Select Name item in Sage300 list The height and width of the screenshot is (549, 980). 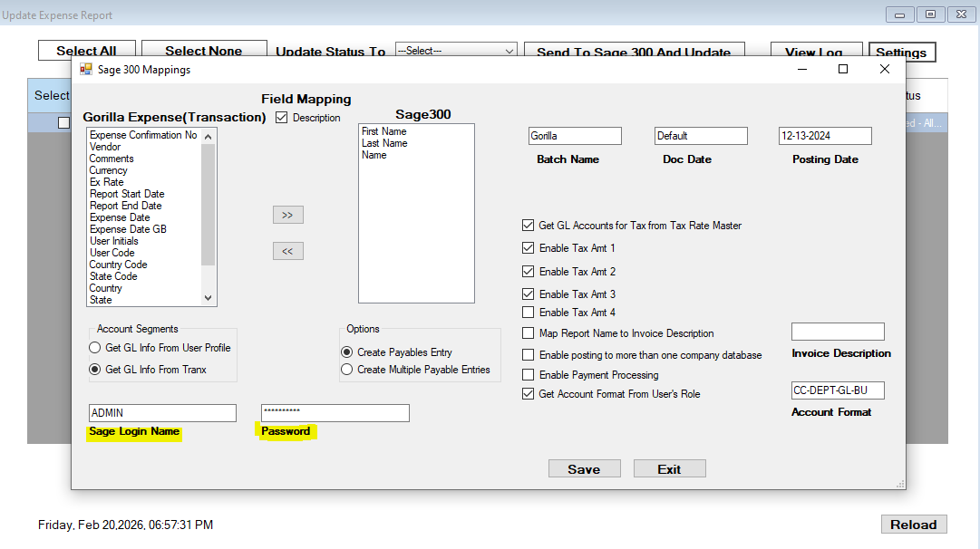[374, 155]
